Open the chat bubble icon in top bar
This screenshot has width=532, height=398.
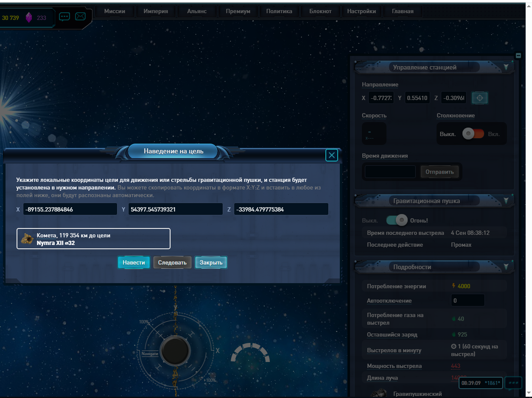(x=64, y=17)
